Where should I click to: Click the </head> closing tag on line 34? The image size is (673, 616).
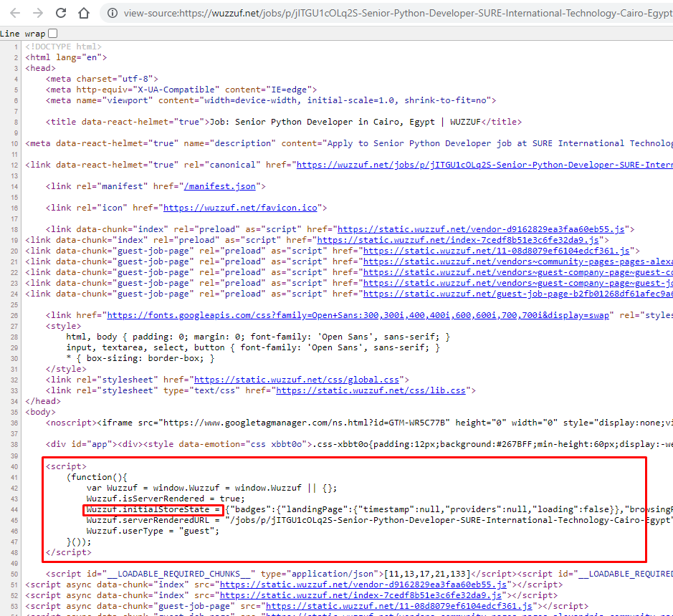pyautogui.click(x=43, y=401)
